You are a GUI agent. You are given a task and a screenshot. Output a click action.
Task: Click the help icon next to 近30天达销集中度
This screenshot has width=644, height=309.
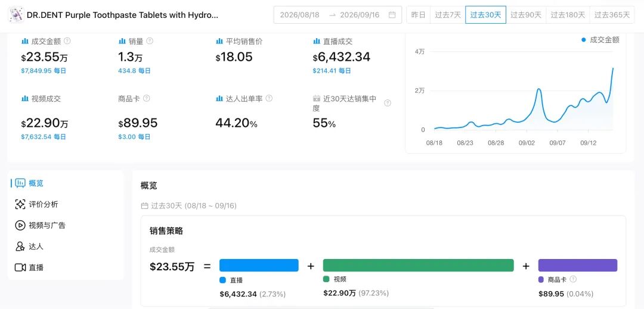coord(388,103)
